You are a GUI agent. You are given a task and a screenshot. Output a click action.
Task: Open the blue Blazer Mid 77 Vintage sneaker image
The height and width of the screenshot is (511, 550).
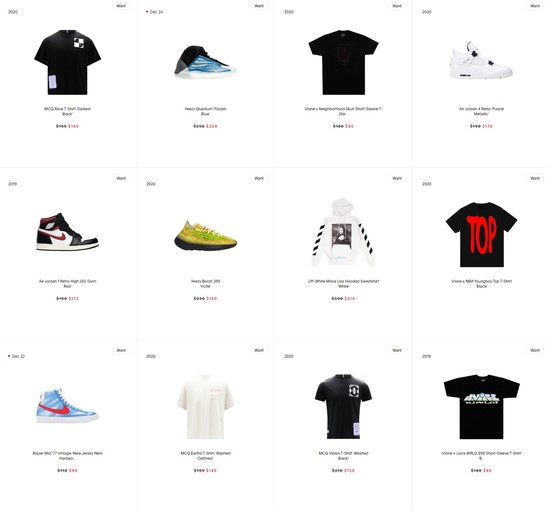tap(67, 405)
